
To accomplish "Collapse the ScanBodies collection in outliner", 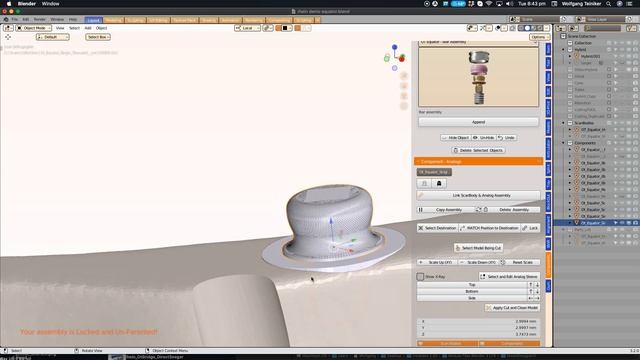I will pyautogui.click(x=564, y=123).
